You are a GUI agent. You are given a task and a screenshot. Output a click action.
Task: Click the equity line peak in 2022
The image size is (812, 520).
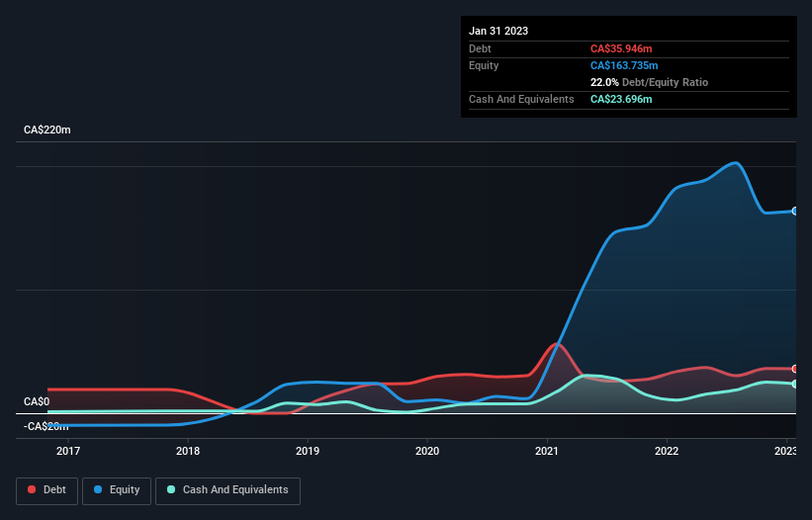click(736, 163)
